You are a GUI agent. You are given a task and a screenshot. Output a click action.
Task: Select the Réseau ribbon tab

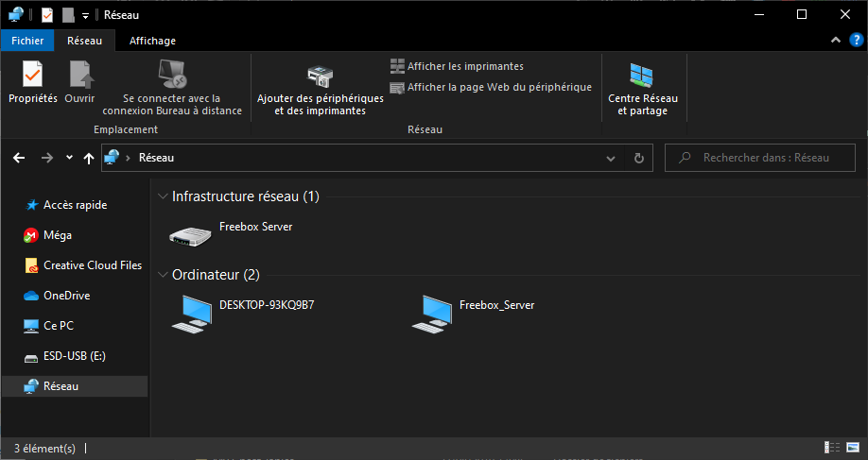[x=85, y=41]
